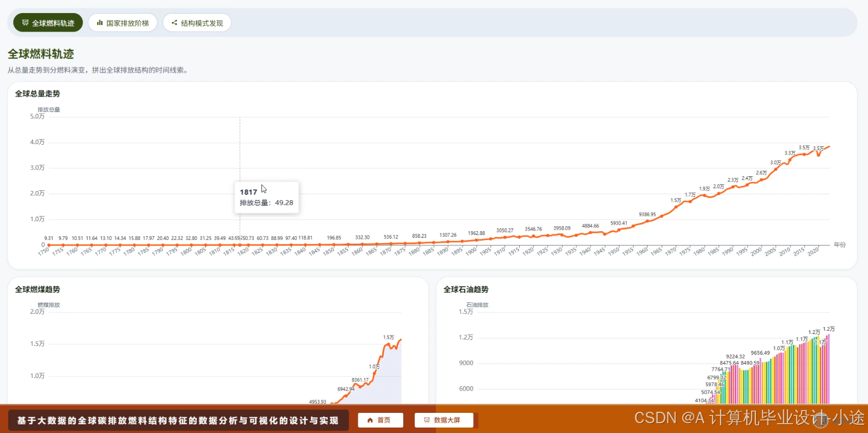The height and width of the screenshot is (433, 868).
Task: Click the 全球石油趋势 chart title
Action: [466, 289]
